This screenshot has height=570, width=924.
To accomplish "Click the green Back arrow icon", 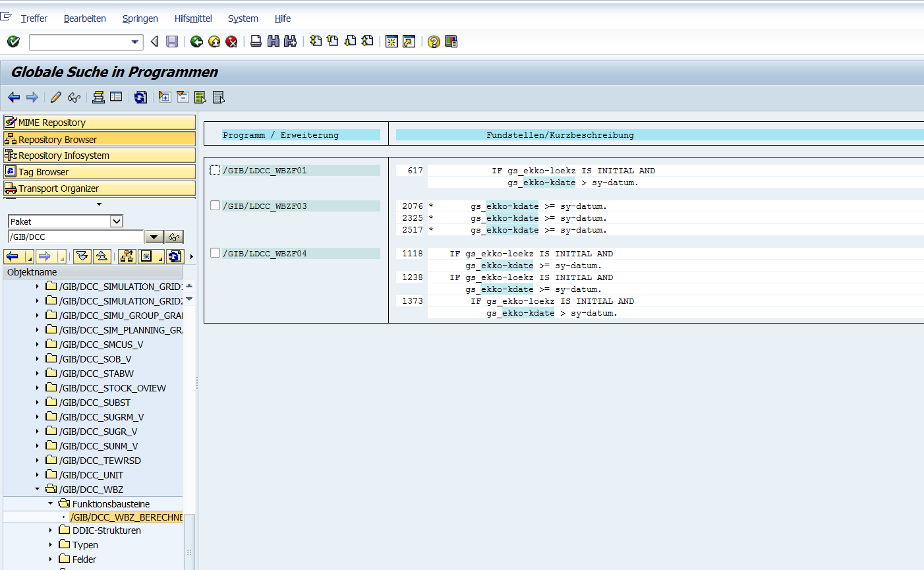I will (196, 42).
